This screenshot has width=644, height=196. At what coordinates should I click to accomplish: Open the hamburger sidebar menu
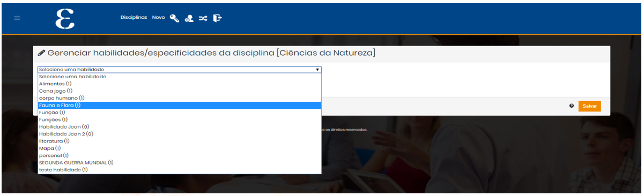tap(17, 18)
